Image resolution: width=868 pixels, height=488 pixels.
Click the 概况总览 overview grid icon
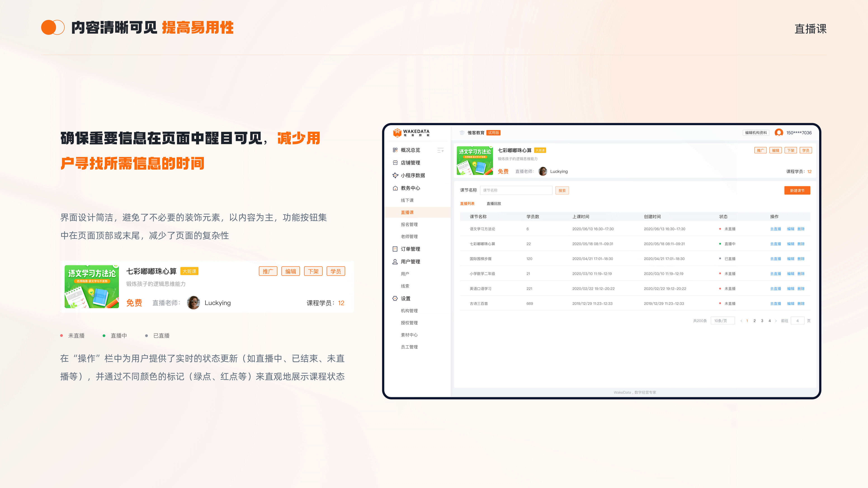coord(395,150)
